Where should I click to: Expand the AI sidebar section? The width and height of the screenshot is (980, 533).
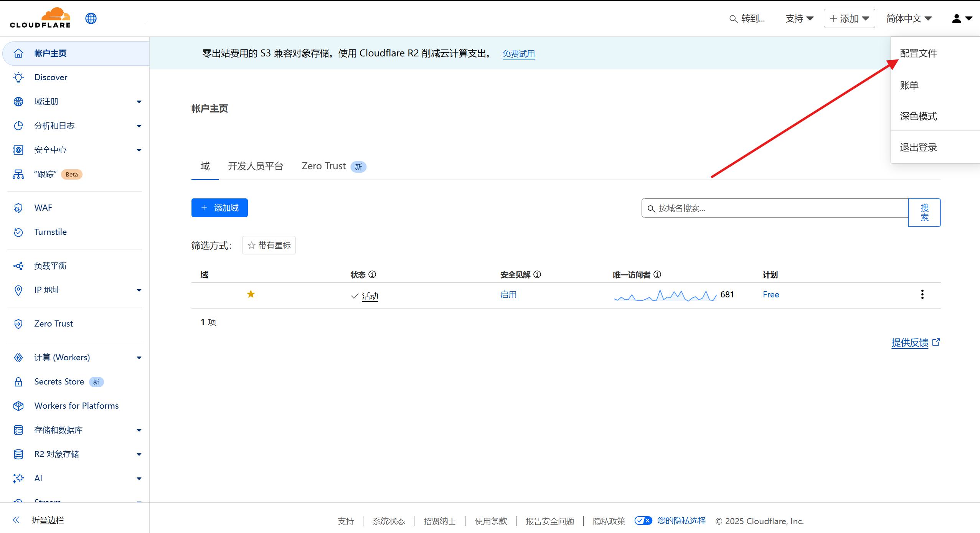139,479
